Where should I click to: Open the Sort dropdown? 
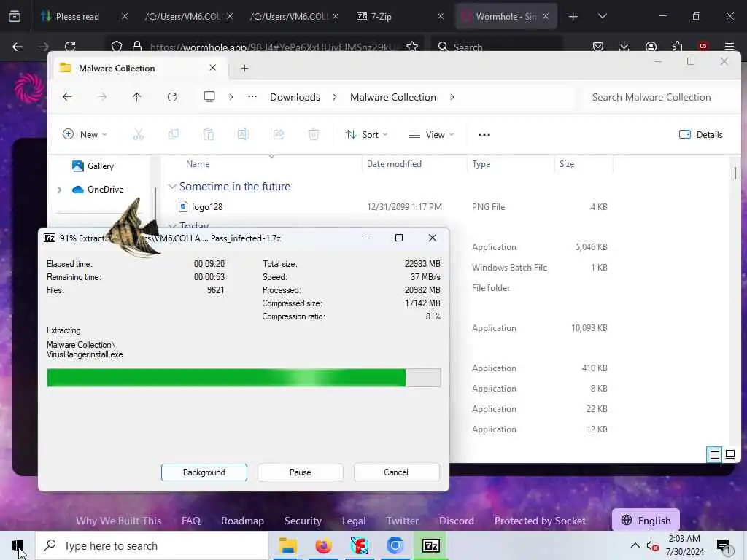tap(366, 135)
